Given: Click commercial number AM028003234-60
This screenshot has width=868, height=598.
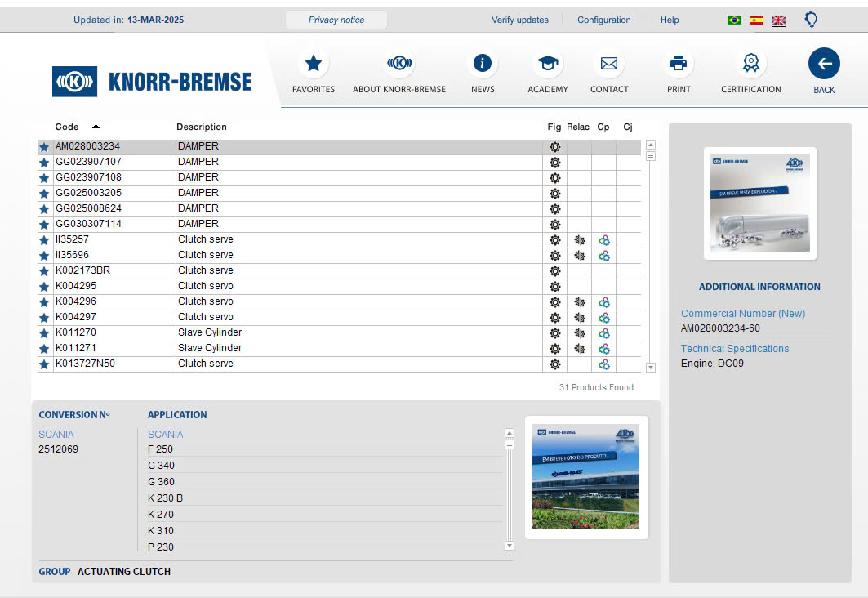Looking at the screenshot, I should (x=720, y=328).
